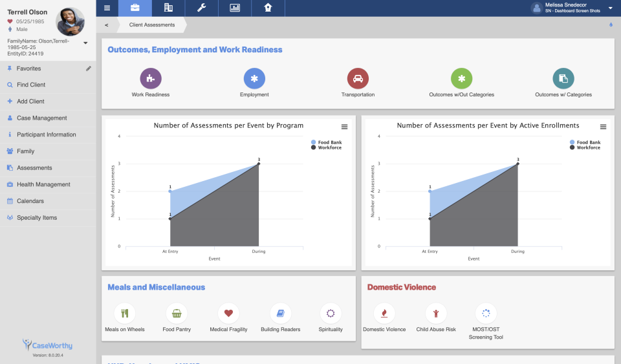Select Add Client in the sidebar
Image resolution: width=621 pixels, height=364 pixels.
(x=47, y=102)
